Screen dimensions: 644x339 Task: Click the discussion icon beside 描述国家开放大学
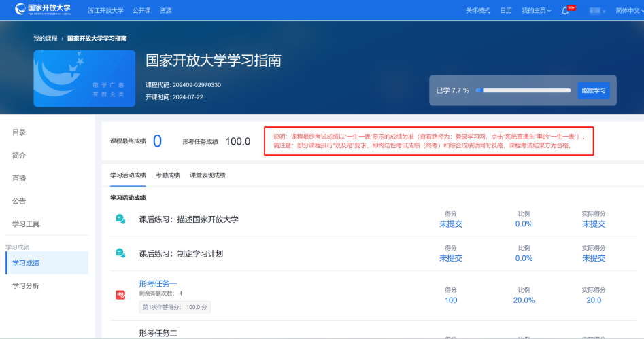click(120, 219)
